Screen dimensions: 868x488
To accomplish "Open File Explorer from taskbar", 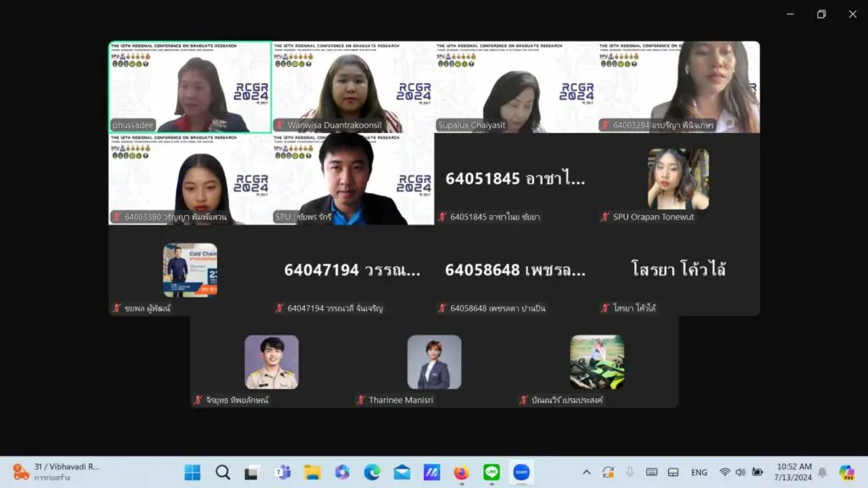I will point(312,473).
